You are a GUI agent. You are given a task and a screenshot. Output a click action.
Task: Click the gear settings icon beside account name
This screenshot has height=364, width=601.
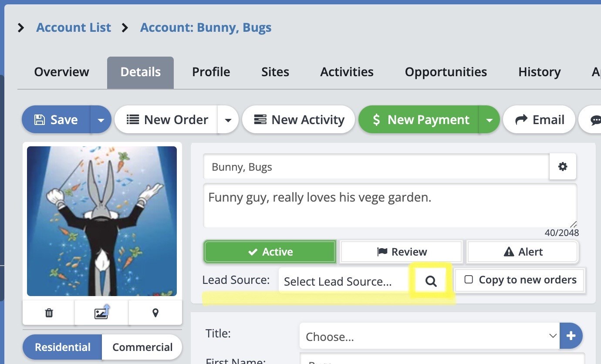point(563,167)
